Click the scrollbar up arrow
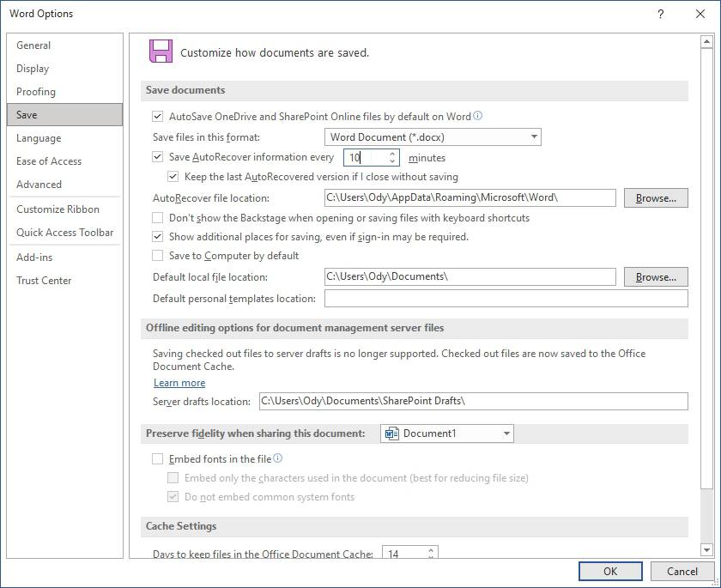Image resolution: width=721 pixels, height=588 pixels. tap(706, 42)
